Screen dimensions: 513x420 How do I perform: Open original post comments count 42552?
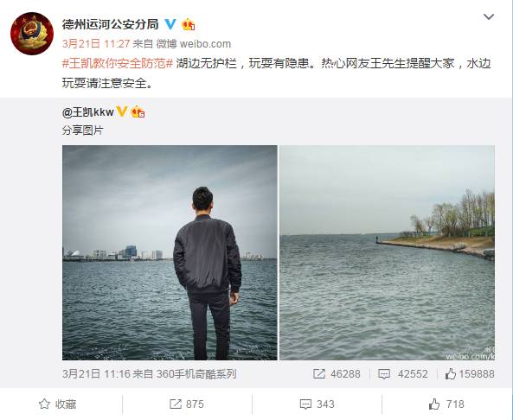pos(403,374)
